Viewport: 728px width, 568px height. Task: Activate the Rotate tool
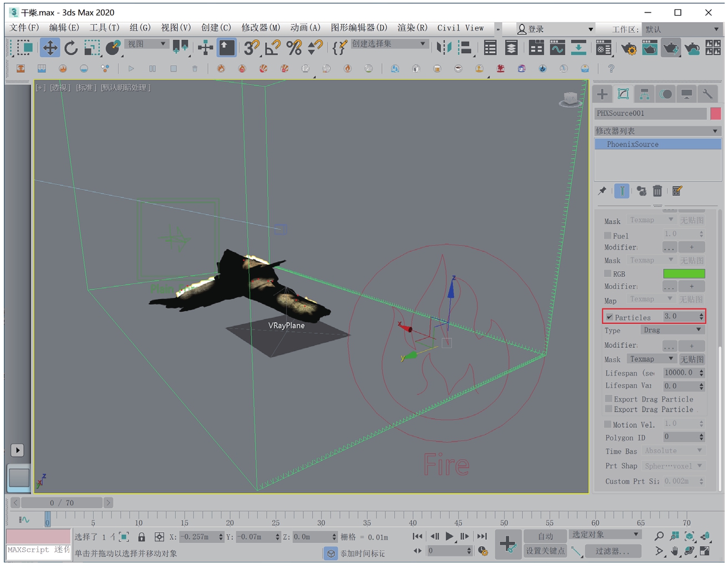tap(71, 48)
